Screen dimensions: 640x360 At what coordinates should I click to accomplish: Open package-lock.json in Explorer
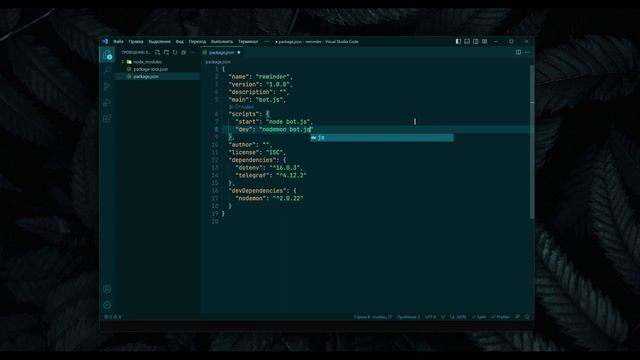pos(150,69)
